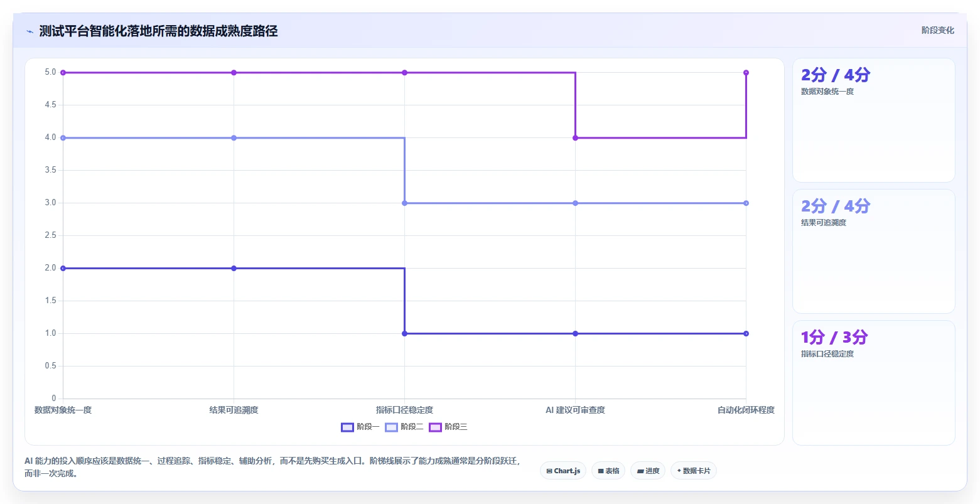Click the 0 y-axis tick label
The height and width of the screenshot is (504, 980).
click(x=54, y=398)
